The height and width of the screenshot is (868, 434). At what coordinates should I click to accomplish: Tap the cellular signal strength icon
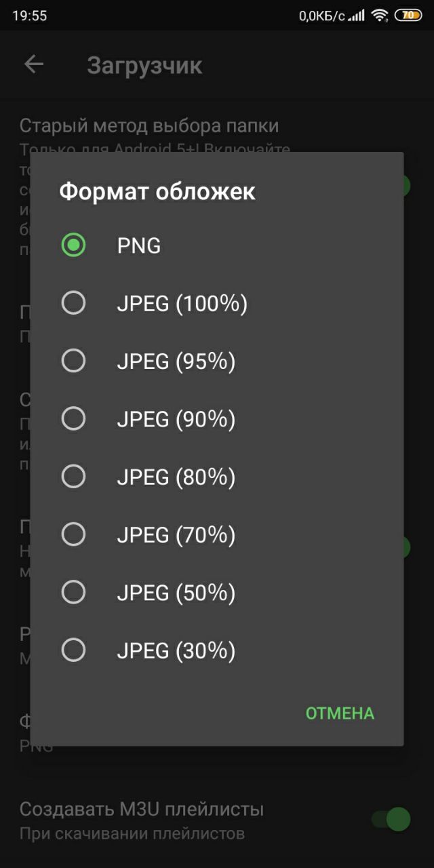pyautogui.click(x=357, y=15)
